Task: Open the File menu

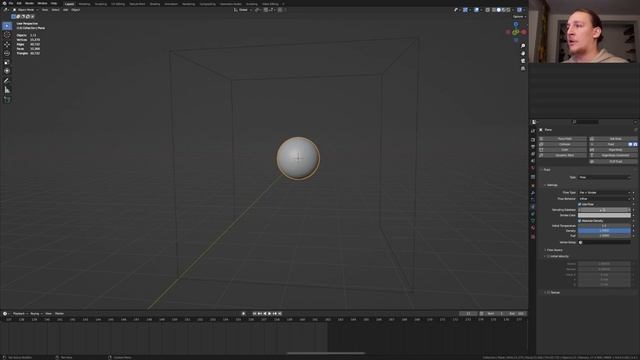Action: (11, 3)
